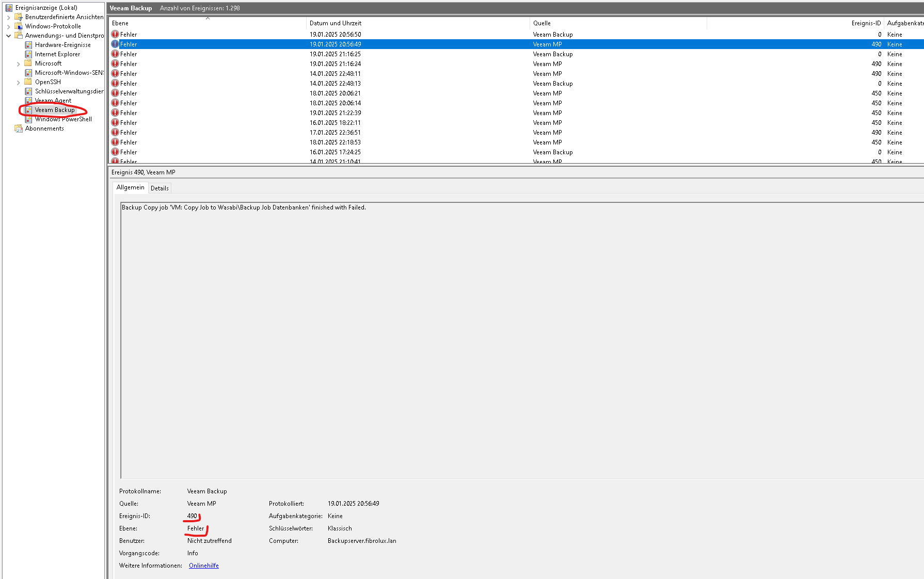
Task: Click the Ereignisanzeige (Lokal) root icon
Action: [9, 8]
